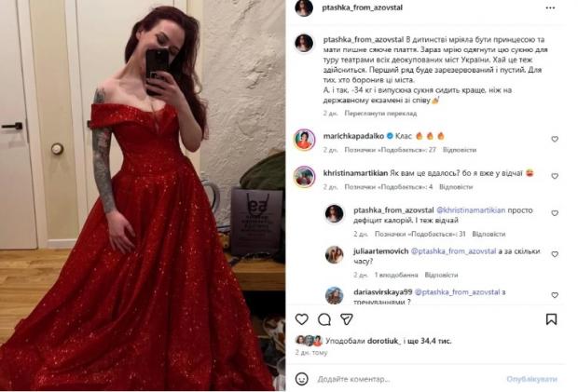The height and width of the screenshot is (392, 578).
Task: Like juliaartemovich's reply heart
Action: [x=555, y=254]
